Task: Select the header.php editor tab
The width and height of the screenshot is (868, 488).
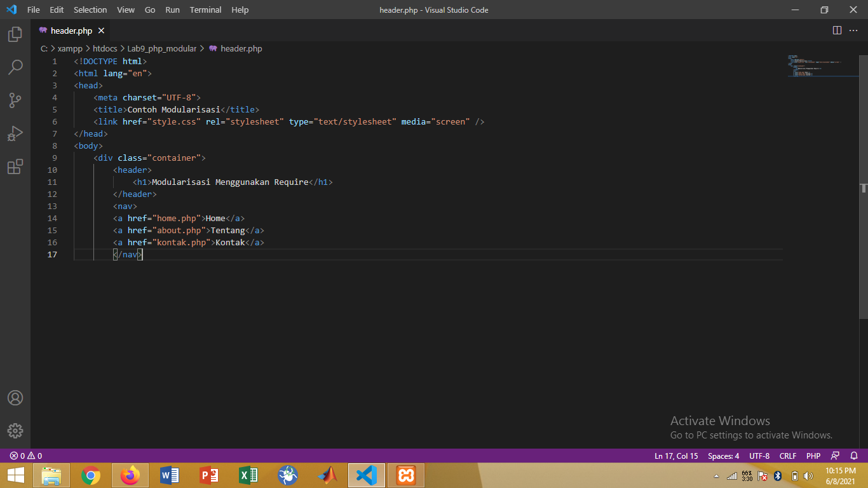Action: [x=71, y=30]
